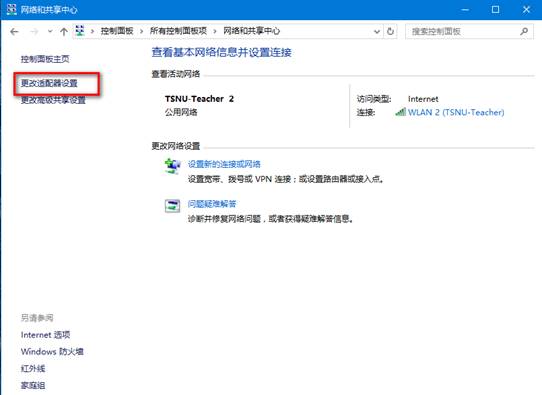The height and width of the screenshot is (395, 542).
Task: Select 所有控制面板项 in the breadcrumb
Action: click(178, 31)
